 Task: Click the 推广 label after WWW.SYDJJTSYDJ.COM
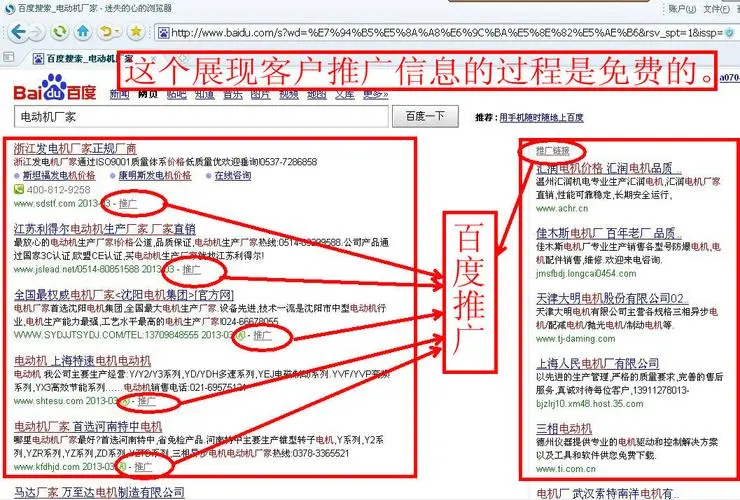(x=262, y=335)
